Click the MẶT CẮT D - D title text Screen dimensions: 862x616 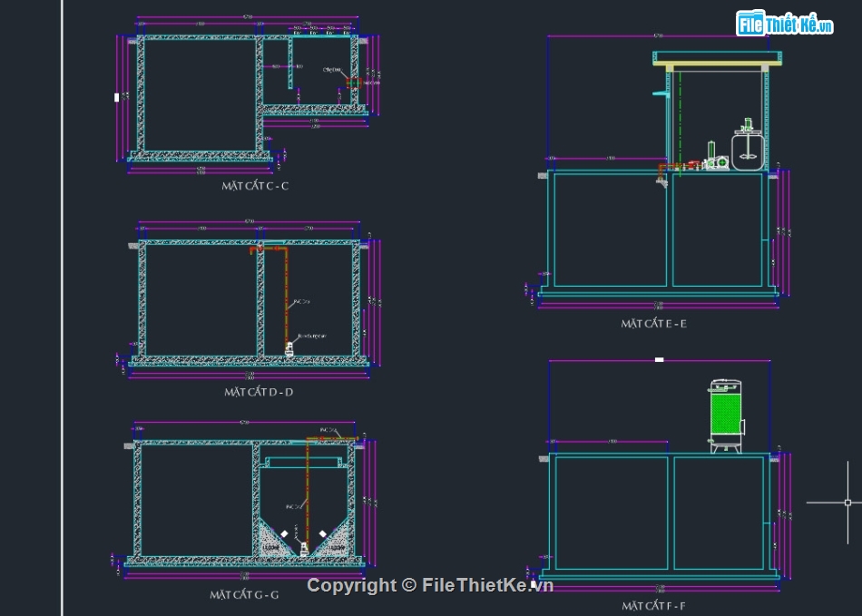(x=259, y=392)
